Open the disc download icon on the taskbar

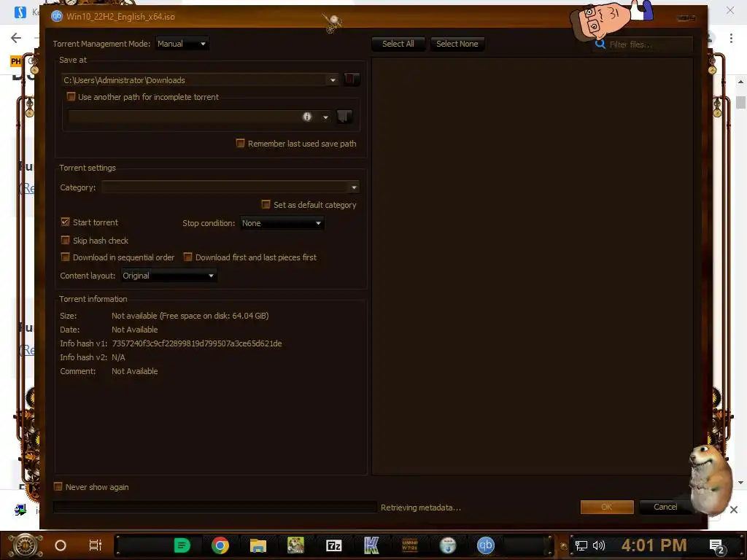pyautogui.click(x=448, y=545)
